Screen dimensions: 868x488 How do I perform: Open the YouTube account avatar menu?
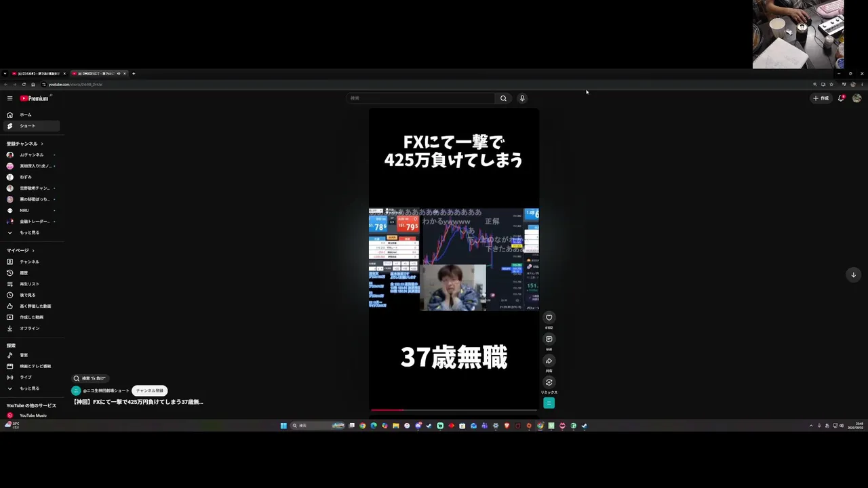click(x=857, y=98)
